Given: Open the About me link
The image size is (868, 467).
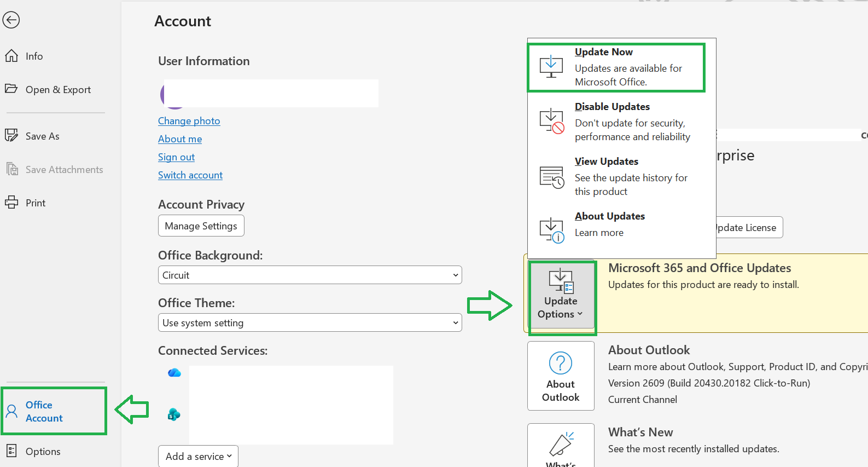Looking at the screenshot, I should pyautogui.click(x=180, y=139).
